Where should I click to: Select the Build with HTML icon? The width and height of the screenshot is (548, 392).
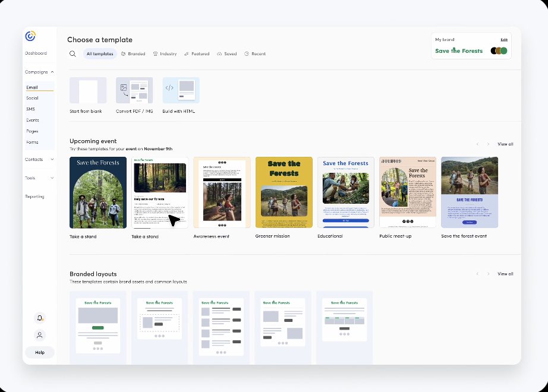[x=181, y=91]
